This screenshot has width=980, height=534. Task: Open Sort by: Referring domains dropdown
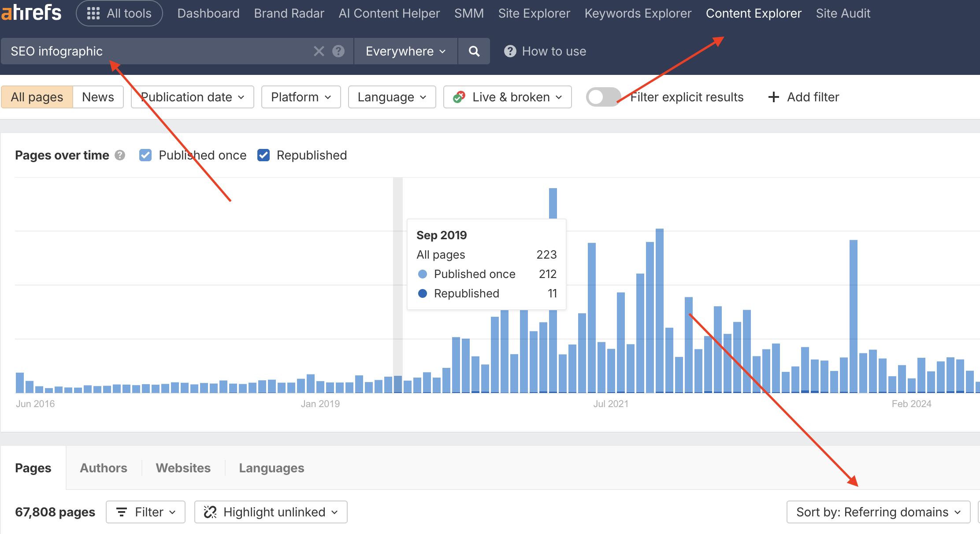[879, 512]
